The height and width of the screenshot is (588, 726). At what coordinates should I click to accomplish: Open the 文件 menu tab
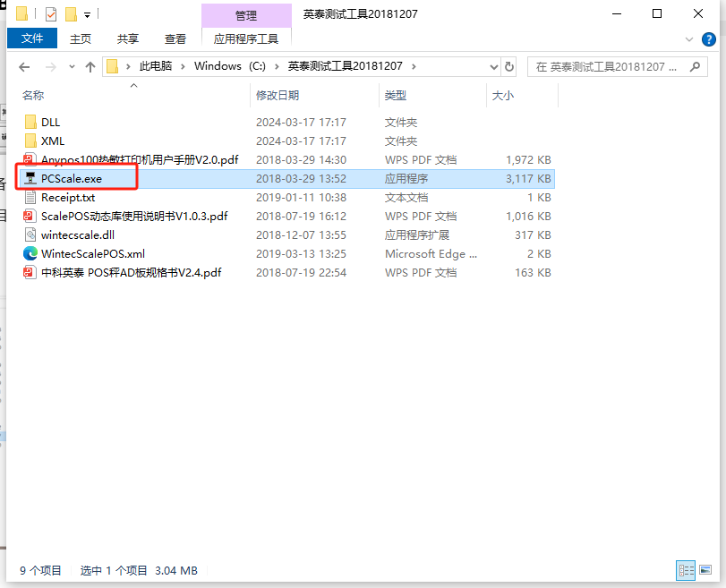[x=32, y=38]
